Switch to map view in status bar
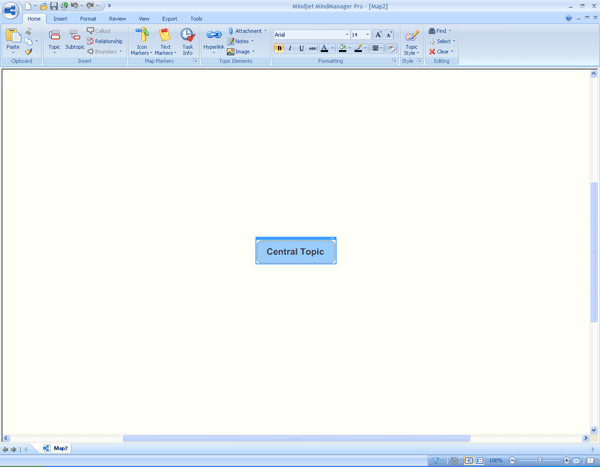 (x=469, y=460)
